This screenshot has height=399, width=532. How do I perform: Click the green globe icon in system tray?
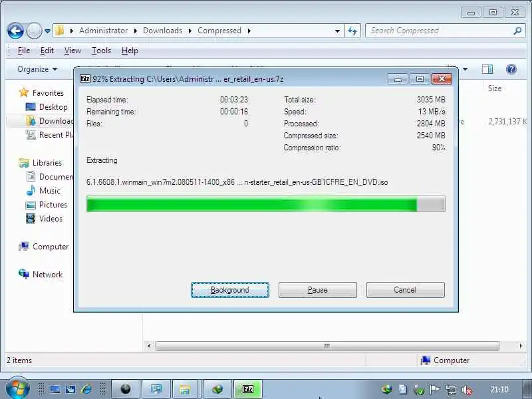pyautogui.click(x=387, y=390)
